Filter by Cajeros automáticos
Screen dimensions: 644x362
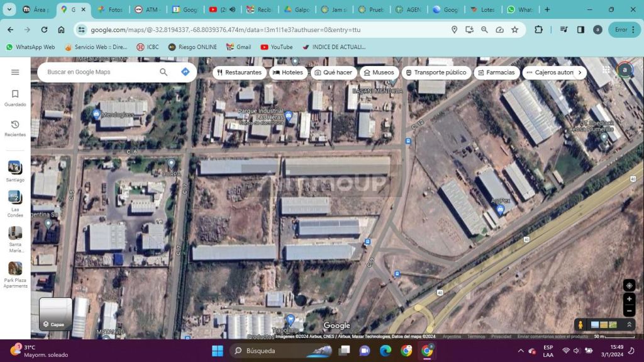pos(550,72)
